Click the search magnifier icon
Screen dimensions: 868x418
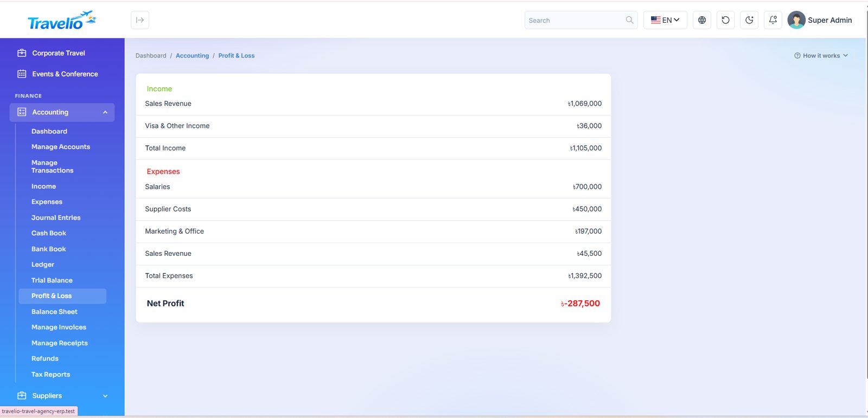tap(629, 20)
